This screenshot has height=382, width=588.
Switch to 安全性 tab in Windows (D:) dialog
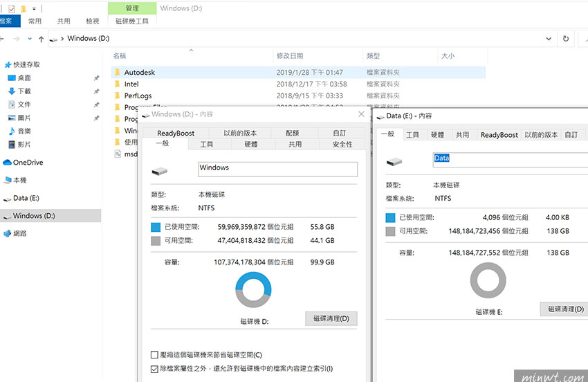pyautogui.click(x=342, y=144)
